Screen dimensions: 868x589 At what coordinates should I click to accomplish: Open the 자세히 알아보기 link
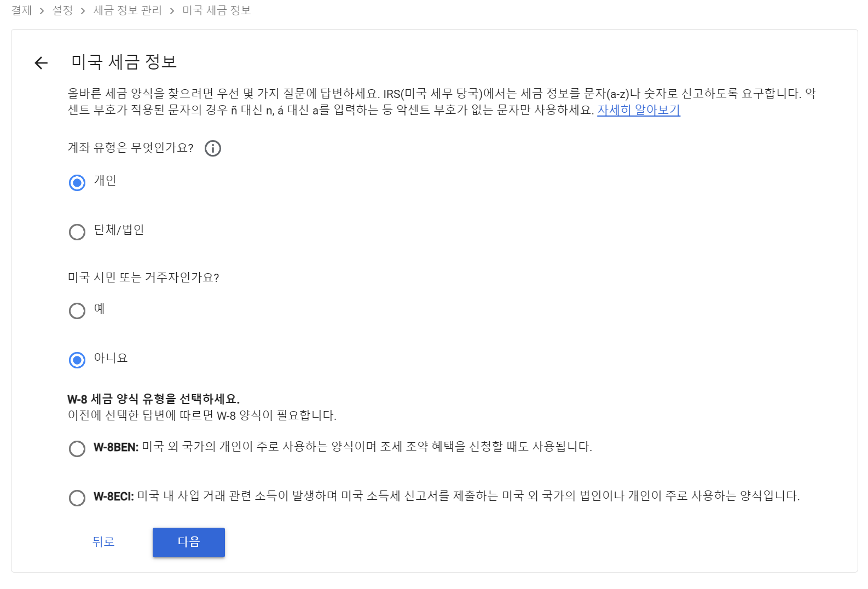(x=638, y=110)
